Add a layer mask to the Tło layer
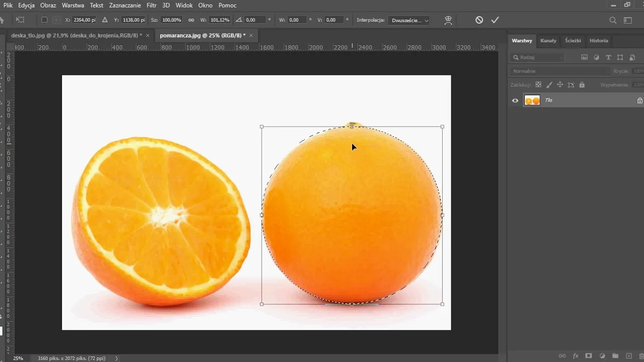The height and width of the screenshot is (362, 644). coord(588,355)
